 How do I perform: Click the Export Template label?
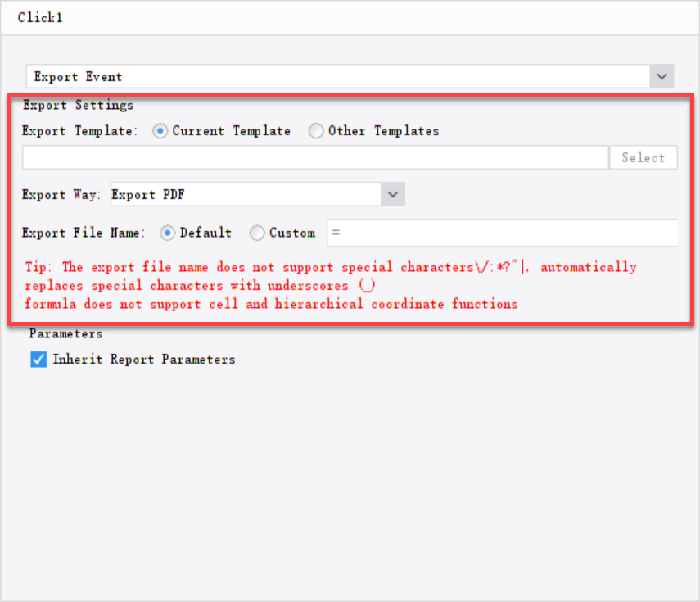(79, 131)
